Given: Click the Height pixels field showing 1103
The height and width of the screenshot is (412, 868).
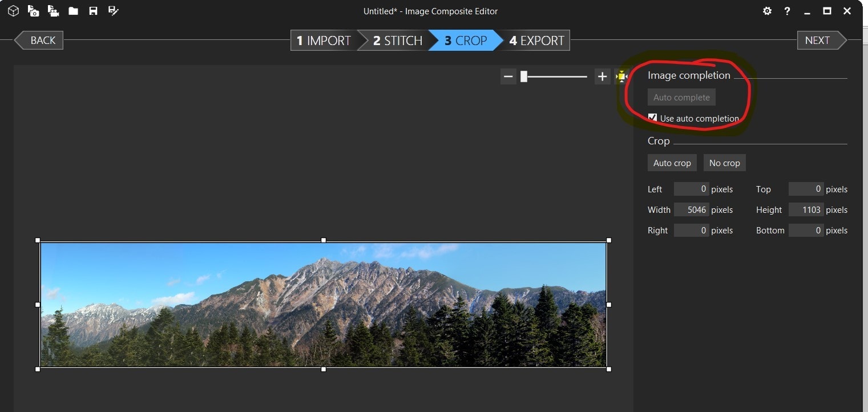Looking at the screenshot, I should (x=806, y=209).
